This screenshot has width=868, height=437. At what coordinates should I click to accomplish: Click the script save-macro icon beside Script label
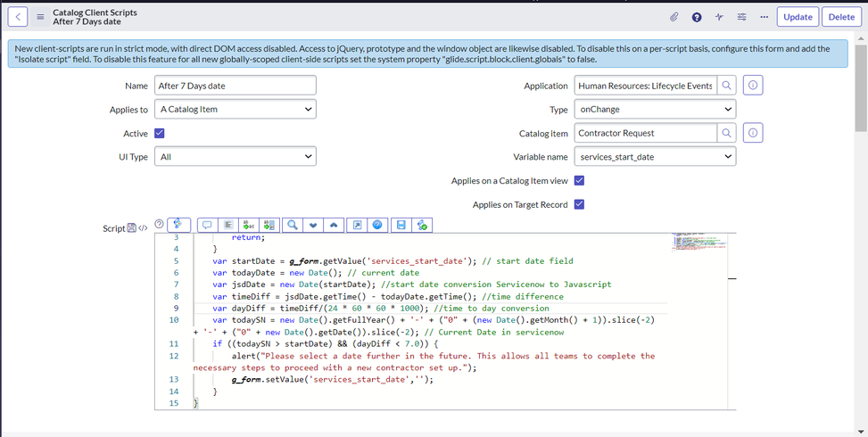[x=132, y=228]
